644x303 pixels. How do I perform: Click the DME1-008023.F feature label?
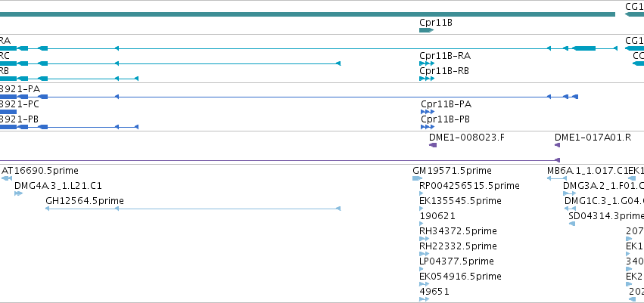[x=467, y=138]
